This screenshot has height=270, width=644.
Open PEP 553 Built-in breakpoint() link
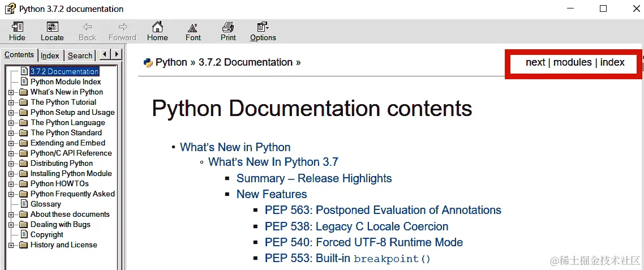click(x=347, y=259)
